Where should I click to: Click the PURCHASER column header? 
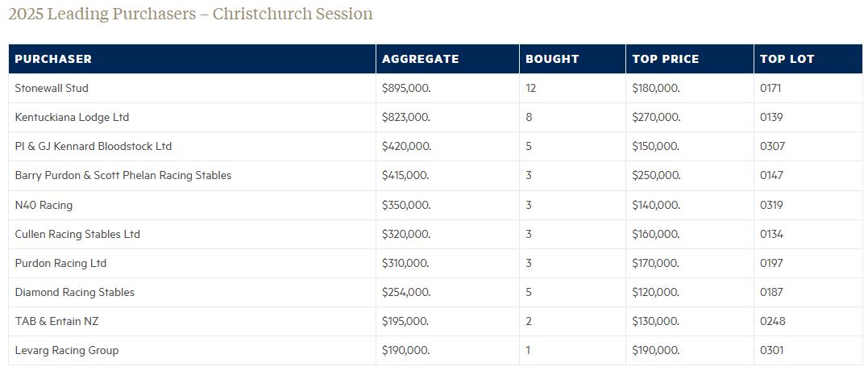click(x=53, y=59)
